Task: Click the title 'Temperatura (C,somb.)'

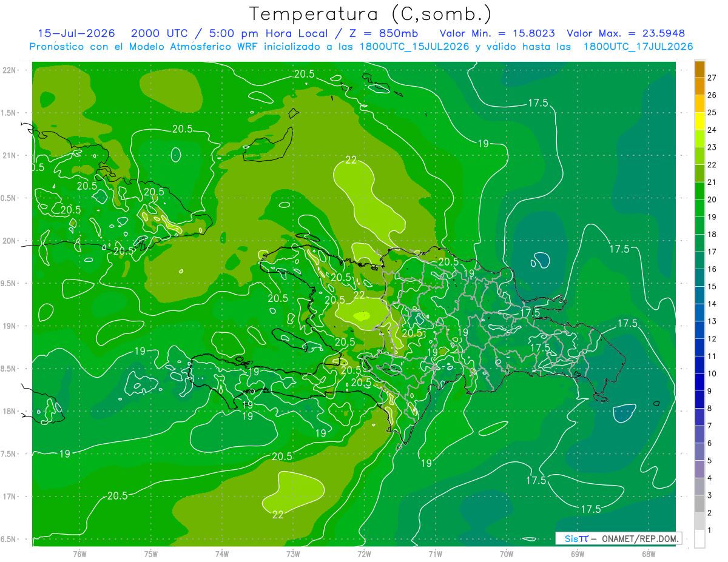Action: [x=370, y=15]
